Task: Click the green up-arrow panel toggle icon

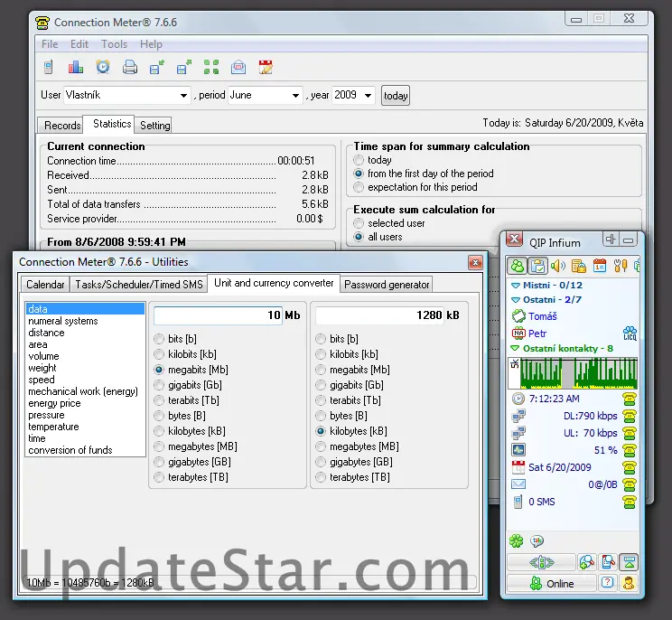Action: 629,562
